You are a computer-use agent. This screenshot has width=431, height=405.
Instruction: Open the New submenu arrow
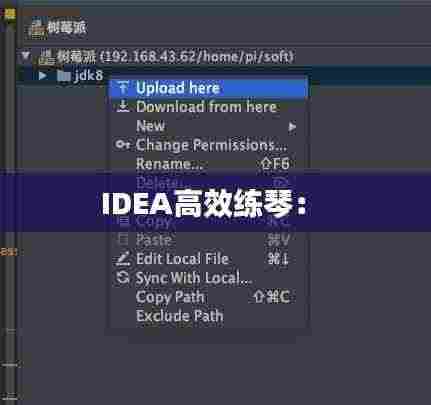coord(292,126)
